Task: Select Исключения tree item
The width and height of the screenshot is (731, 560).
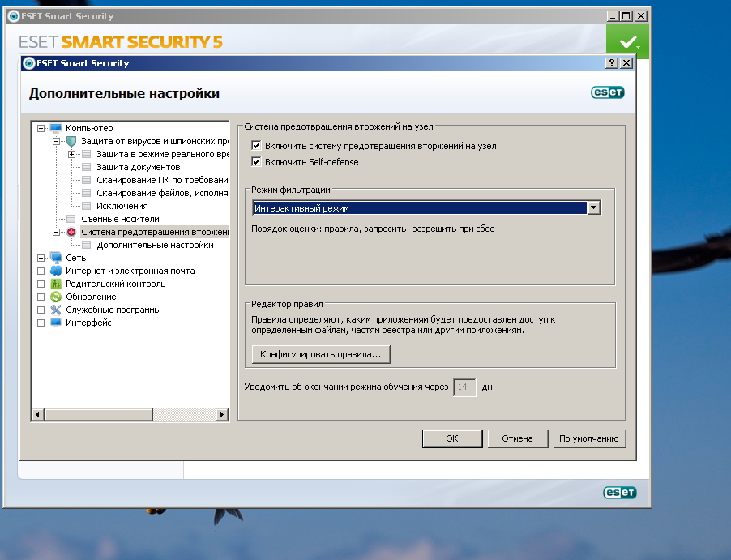Action: [122, 206]
